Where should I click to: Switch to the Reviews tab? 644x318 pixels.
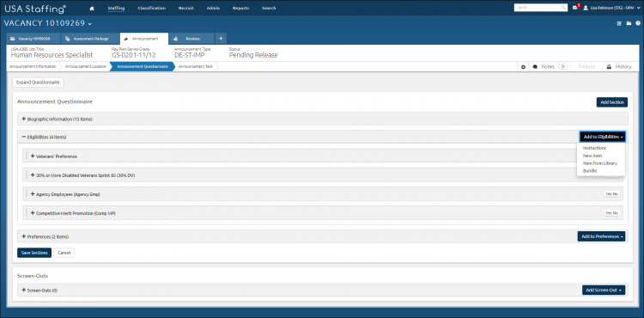(191, 39)
